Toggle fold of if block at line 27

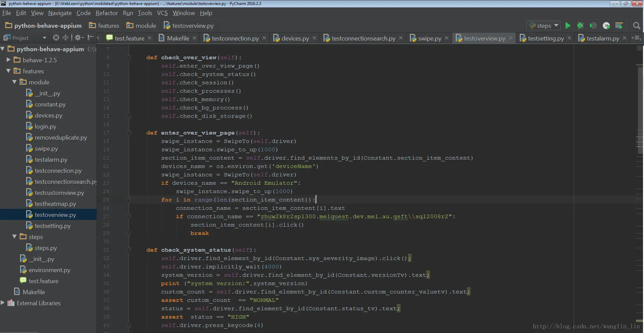pyautogui.click(x=129, y=217)
